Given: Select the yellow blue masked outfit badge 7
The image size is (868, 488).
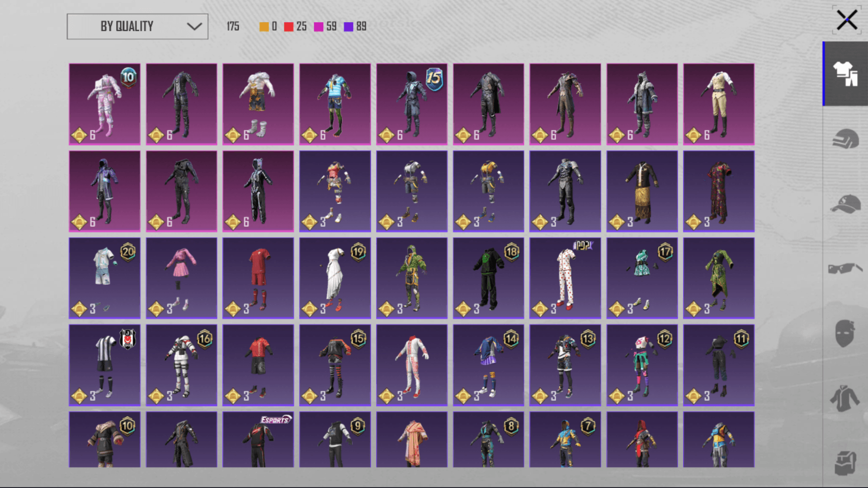Looking at the screenshot, I should [565, 439].
